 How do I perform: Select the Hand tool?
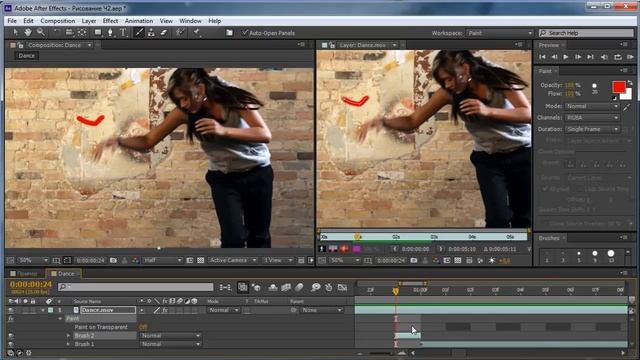[x=28, y=33]
